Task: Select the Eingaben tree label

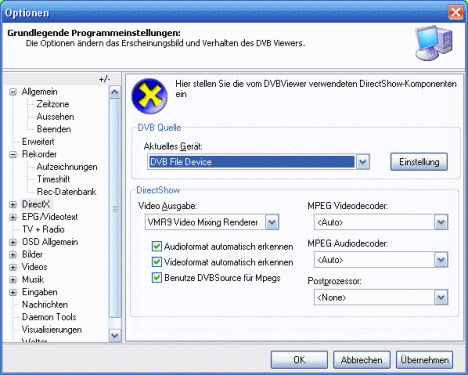Action: pyautogui.click(x=39, y=292)
